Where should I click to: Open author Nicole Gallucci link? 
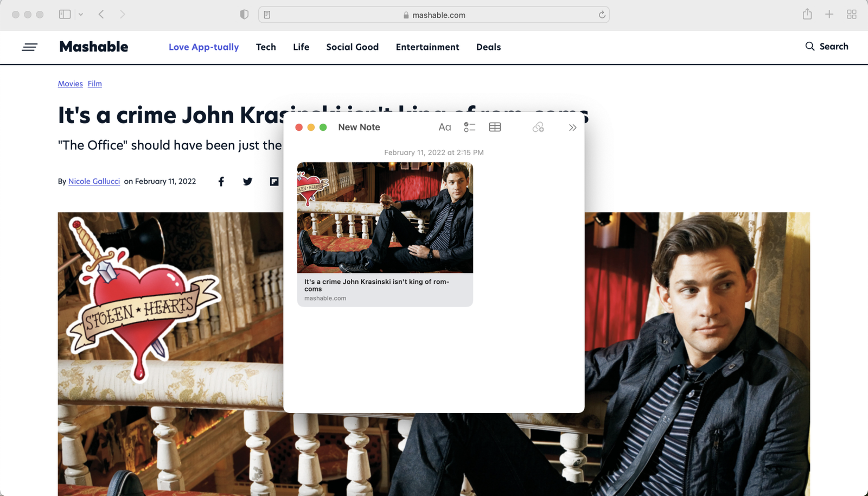[x=94, y=181]
